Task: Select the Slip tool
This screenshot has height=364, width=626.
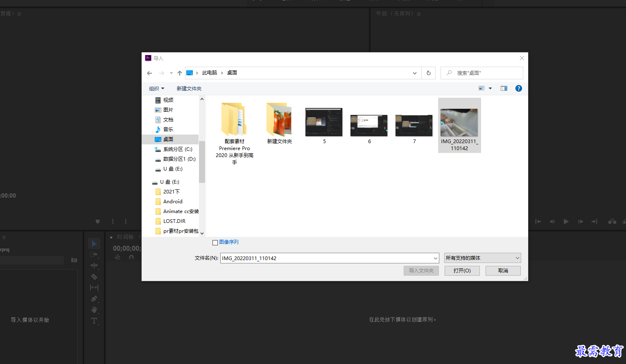Action: pyautogui.click(x=94, y=288)
